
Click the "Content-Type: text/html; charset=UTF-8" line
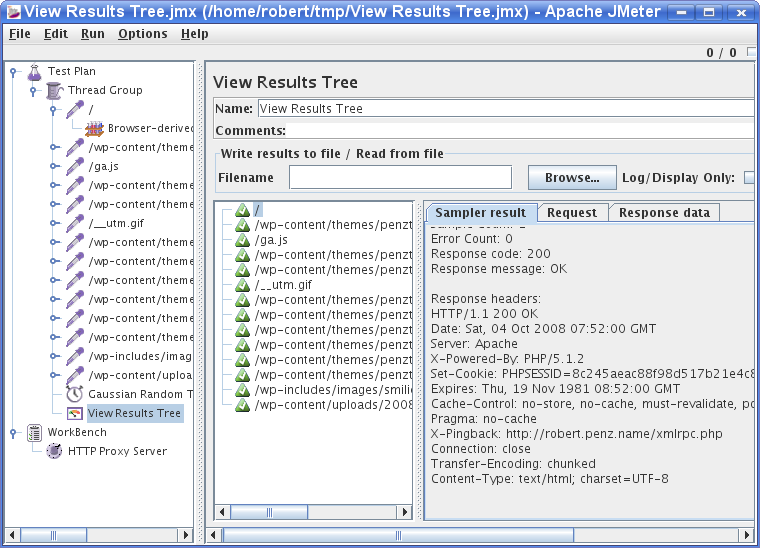point(550,479)
